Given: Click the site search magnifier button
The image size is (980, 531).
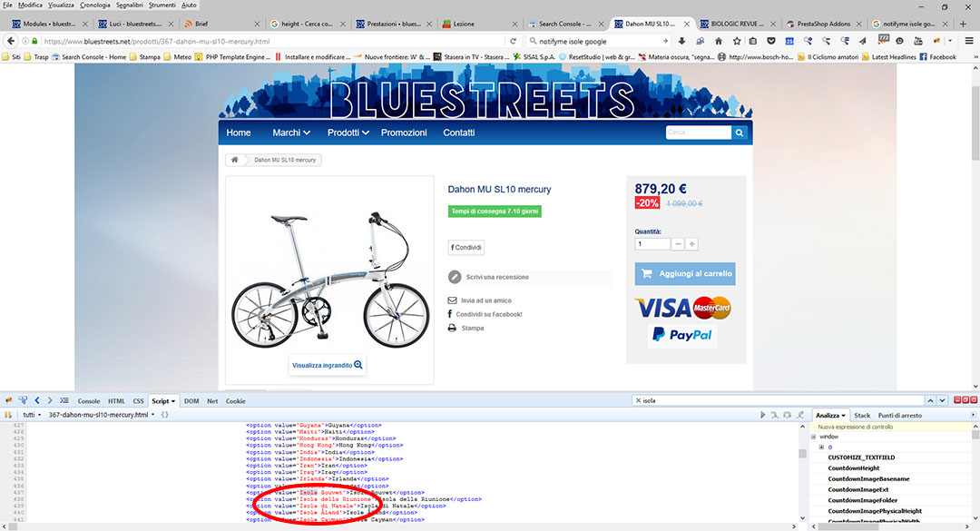Looking at the screenshot, I should coord(740,133).
